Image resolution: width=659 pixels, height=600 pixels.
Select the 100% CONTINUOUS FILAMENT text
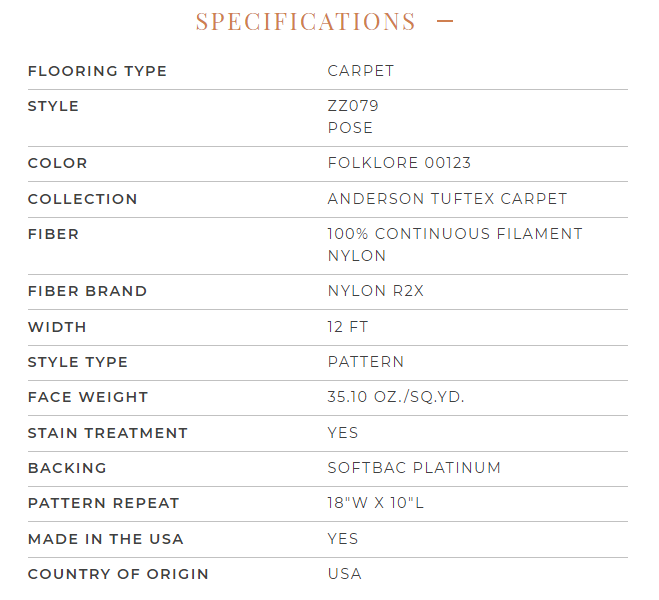pyautogui.click(x=455, y=234)
